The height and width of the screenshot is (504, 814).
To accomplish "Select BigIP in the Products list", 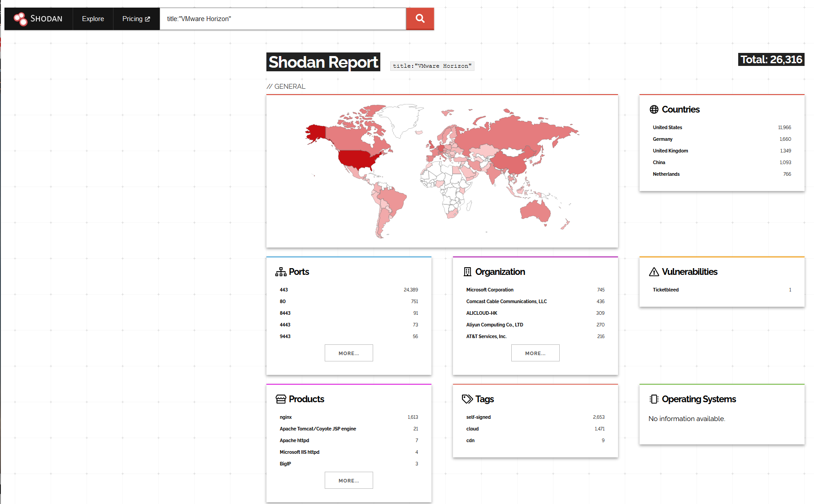I will pos(349,464).
